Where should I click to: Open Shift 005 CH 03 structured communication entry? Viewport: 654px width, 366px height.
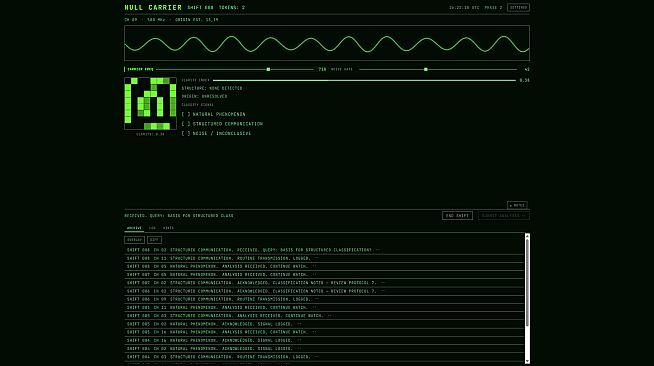[324, 316]
